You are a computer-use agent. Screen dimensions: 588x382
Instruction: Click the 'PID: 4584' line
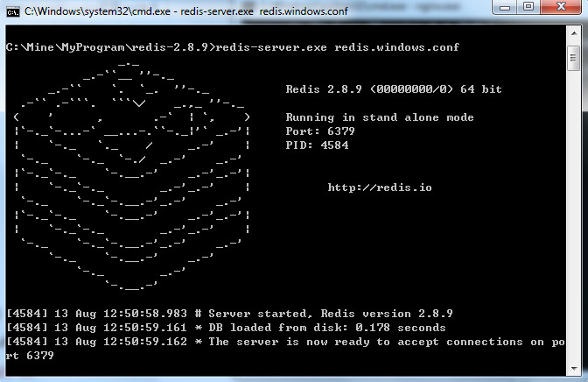[317, 145]
